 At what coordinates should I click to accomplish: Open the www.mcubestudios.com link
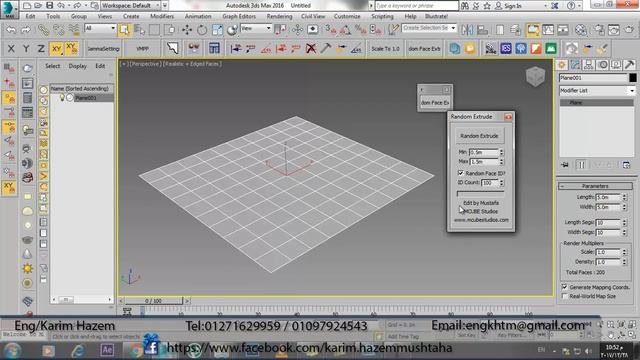tap(481, 220)
